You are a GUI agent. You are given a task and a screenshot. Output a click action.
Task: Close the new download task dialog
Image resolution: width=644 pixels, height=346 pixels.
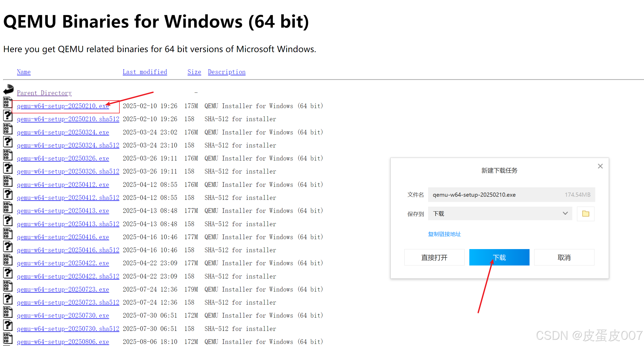click(600, 166)
